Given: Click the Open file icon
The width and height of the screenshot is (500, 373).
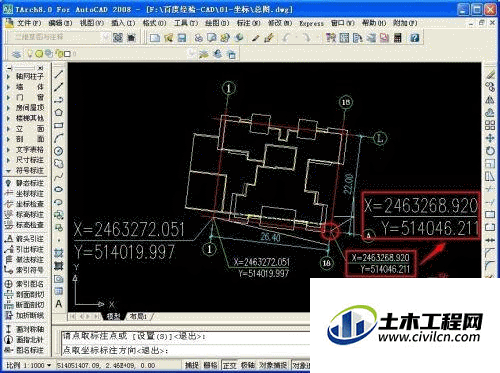Looking at the screenshot, I should coord(168,38).
